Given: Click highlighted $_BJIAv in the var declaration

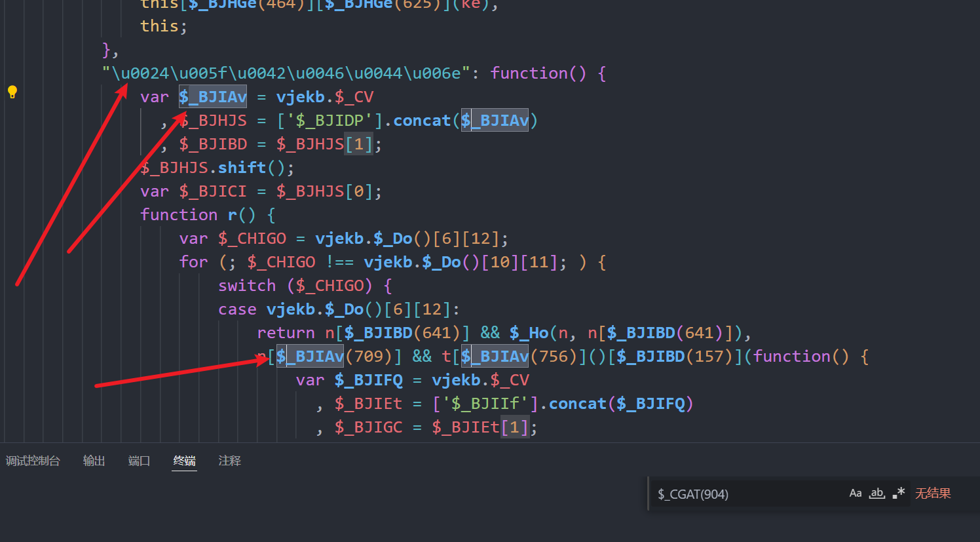Looking at the screenshot, I should coord(213,97).
